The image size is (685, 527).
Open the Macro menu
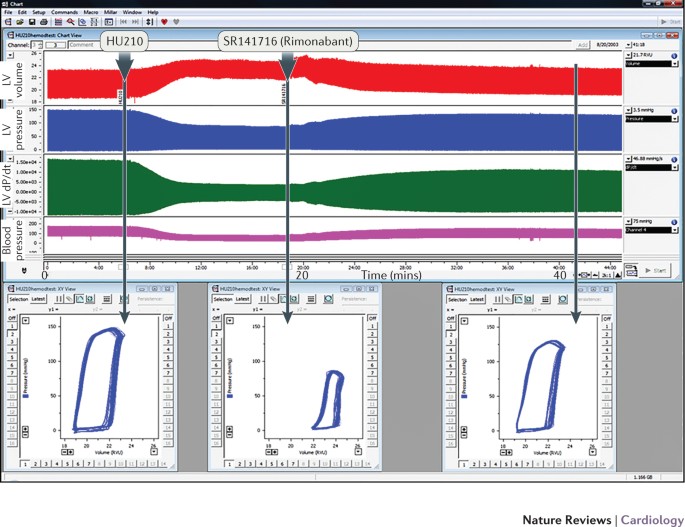[x=92, y=12]
